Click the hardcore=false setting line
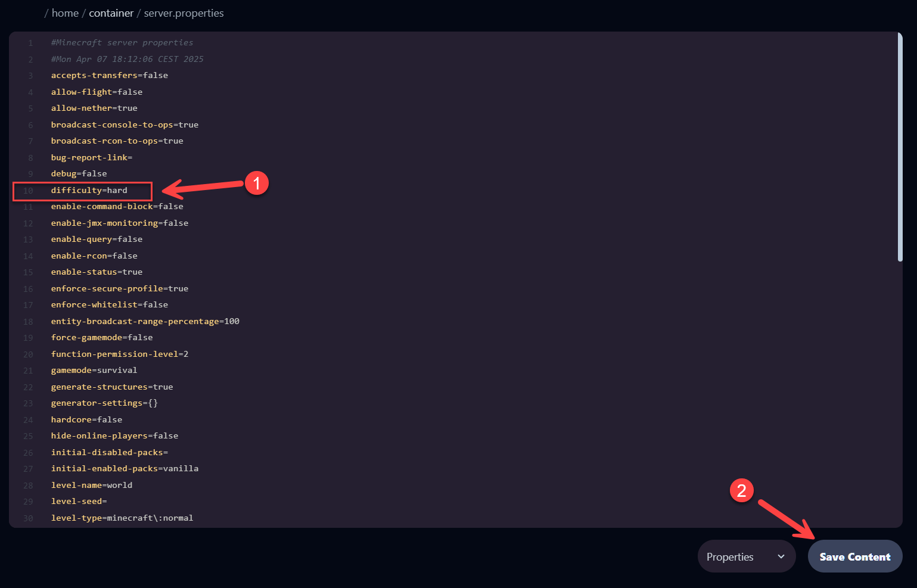917x588 pixels. [x=86, y=419]
